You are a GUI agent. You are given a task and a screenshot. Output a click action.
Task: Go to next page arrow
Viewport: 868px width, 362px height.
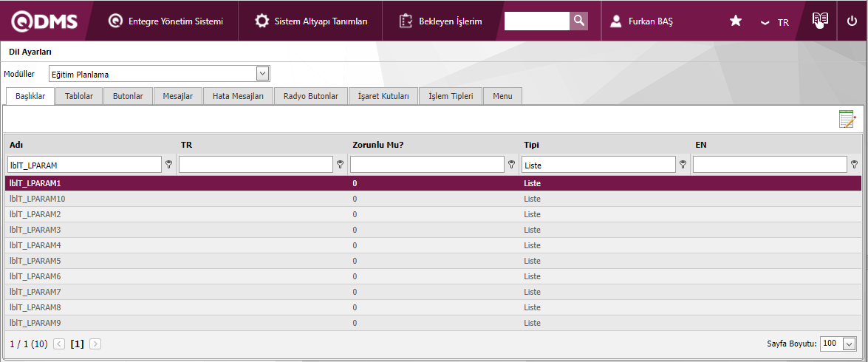click(95, 344)
